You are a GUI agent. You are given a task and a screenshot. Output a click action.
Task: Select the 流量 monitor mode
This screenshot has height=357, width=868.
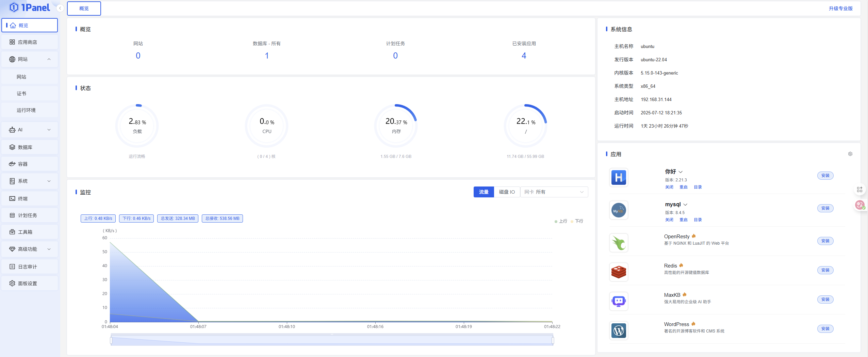click(484, 192)
